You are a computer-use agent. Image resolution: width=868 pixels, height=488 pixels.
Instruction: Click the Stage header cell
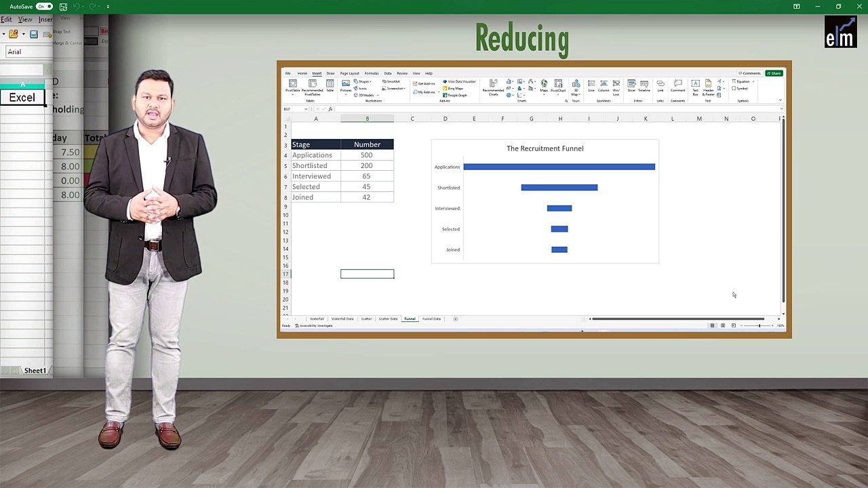tap(315, 144)
